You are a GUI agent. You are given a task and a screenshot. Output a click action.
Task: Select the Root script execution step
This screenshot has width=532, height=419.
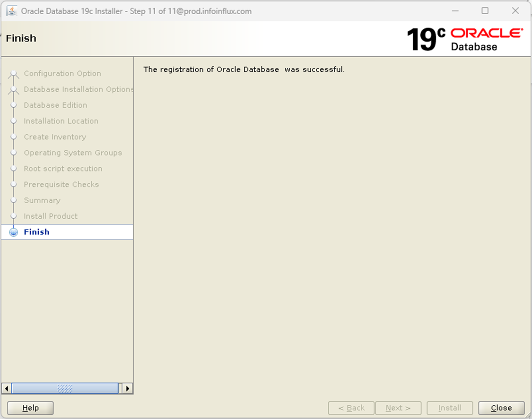[63, 169]
